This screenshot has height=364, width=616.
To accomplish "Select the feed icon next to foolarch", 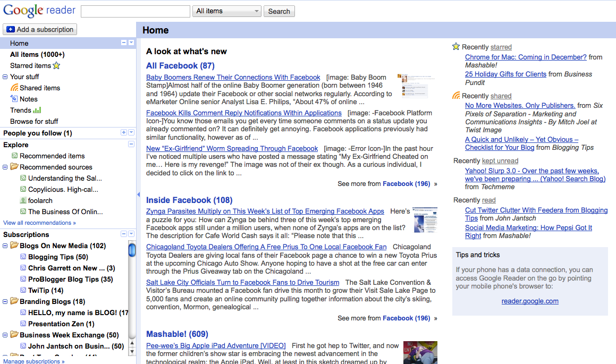I will pos(22,200).
